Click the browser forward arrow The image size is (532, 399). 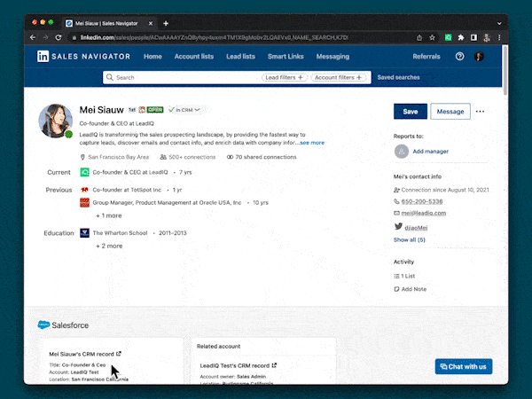click(x=45, y=37)
